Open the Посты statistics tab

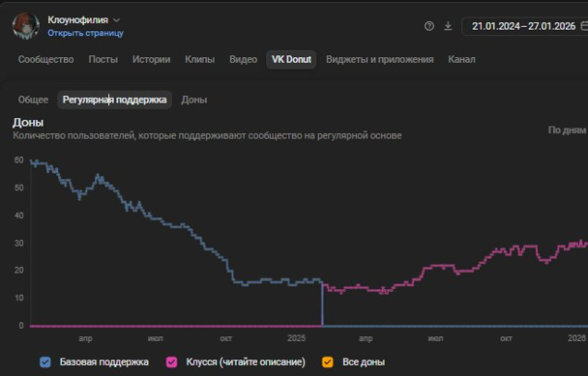(x=103, y=60)
